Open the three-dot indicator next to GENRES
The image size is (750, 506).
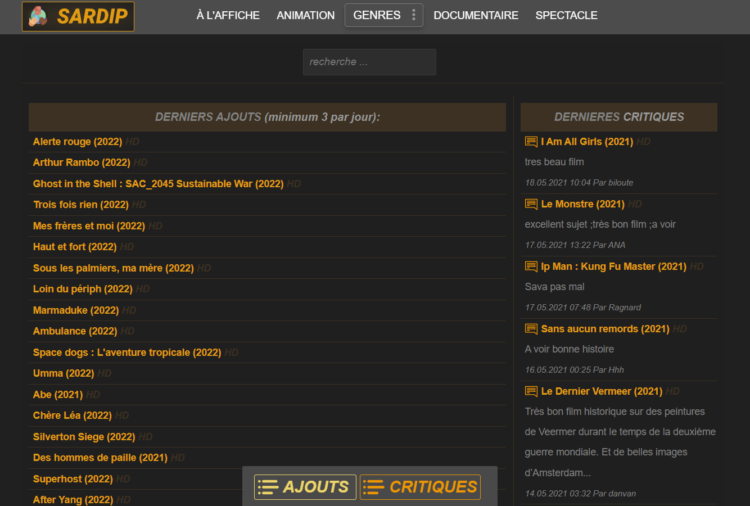[x=414, y=15]
